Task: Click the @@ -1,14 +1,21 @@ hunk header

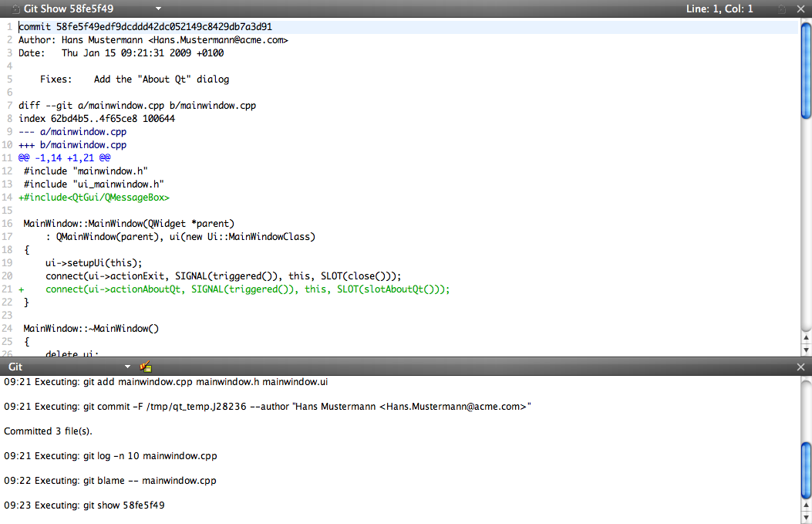Action: click(x=64, y=158)
